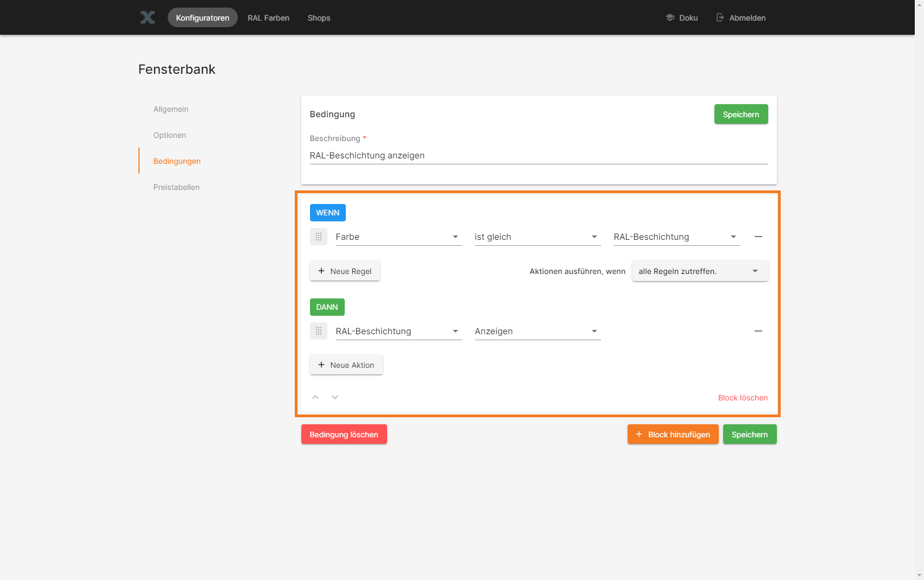
Task: Click the drag handle beside RAL-Beschichtung action
Action: [319, 331]
